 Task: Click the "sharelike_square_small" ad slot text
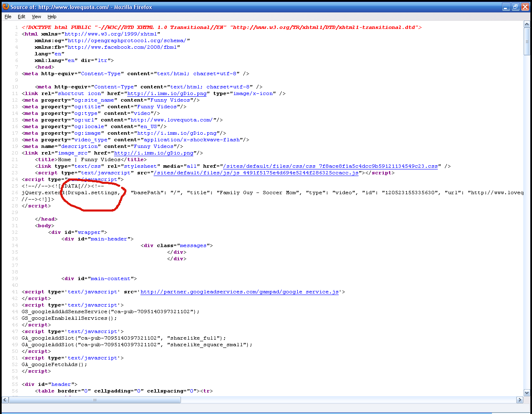[207, 345]
